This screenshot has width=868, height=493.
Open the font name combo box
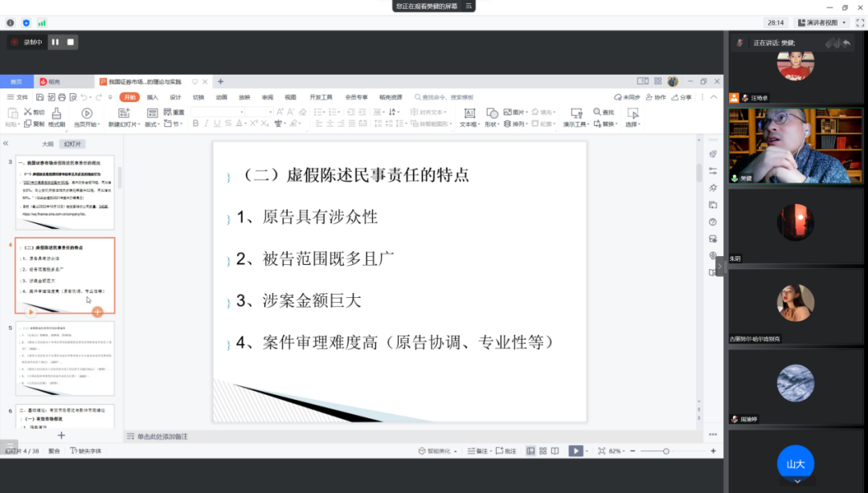pos(218,112)
